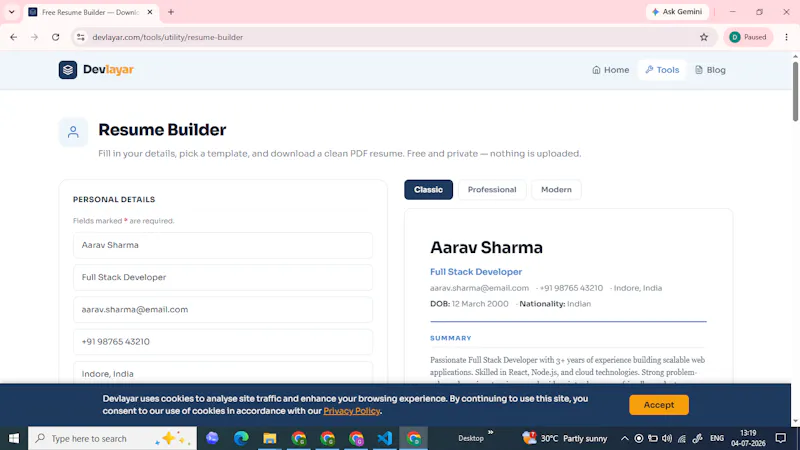Open the volume control icon
This screenshot has width=800, height=450.
click(667, 438)
